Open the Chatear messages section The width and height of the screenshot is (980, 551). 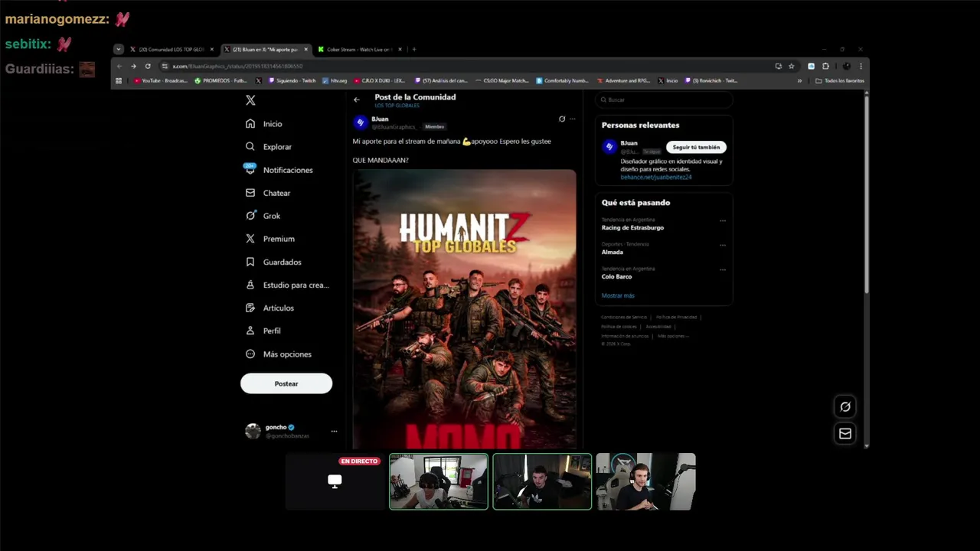(x=268, y=193)
